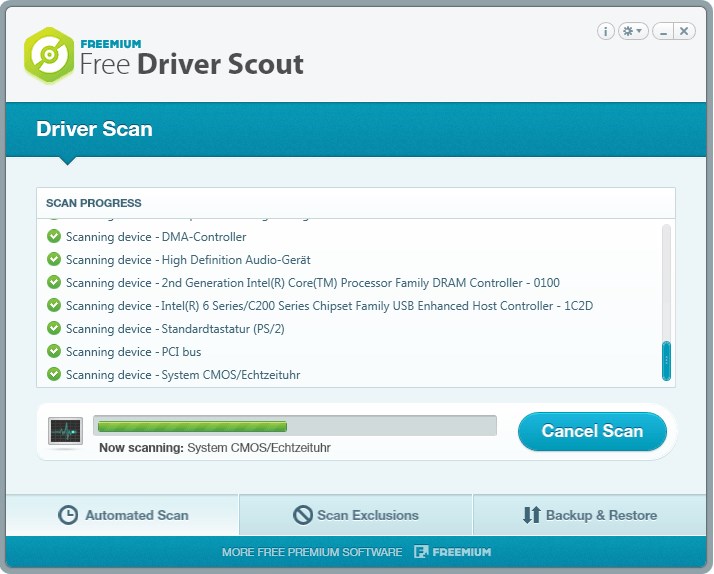
Task: Click the check icon for USB Enhanced Host Controller
Action: coord(54,305)
